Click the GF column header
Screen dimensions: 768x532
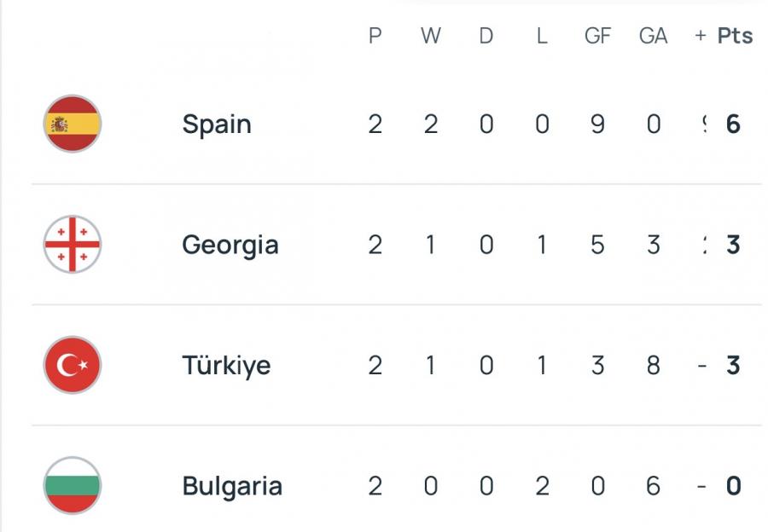pos(597,36)
